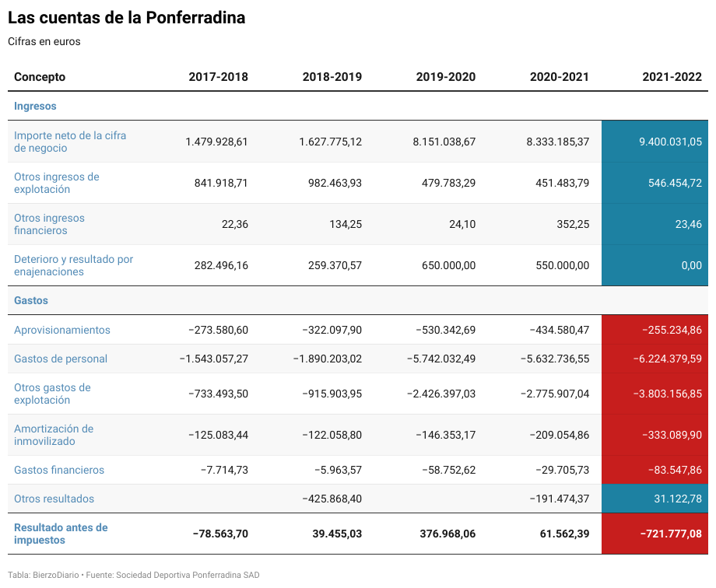This screenshot has width=716, height=588.
Task: Select the value 1.627.775,12
Action: point(331,142)
